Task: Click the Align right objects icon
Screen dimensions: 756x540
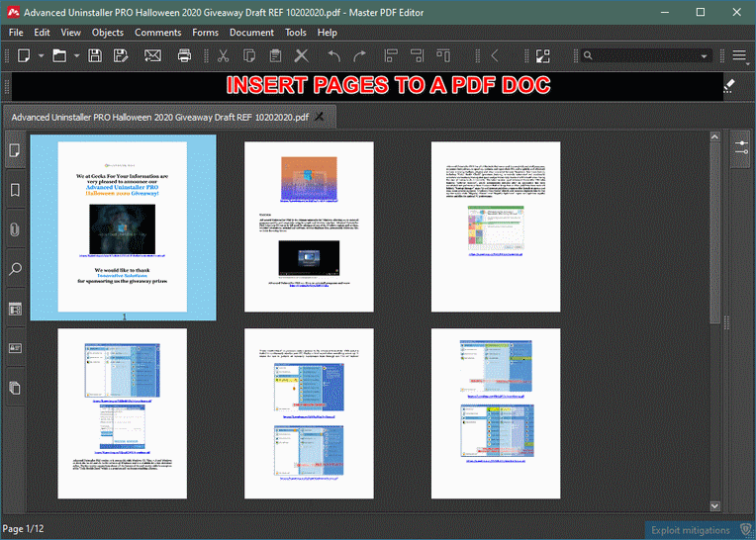Action: tap(417, 55)
